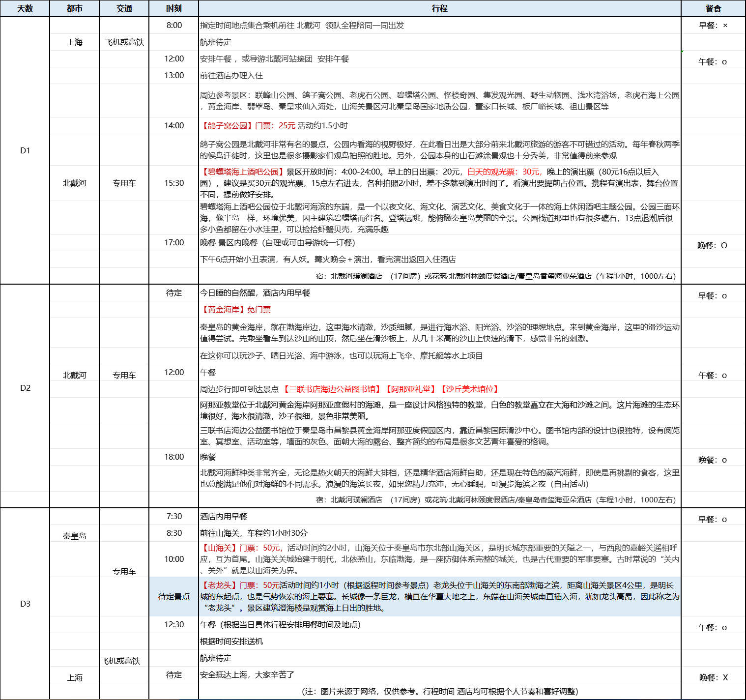Select the 时刻 header cell
746x700 pixels.
pyautogui.click(x=173, y=9)
